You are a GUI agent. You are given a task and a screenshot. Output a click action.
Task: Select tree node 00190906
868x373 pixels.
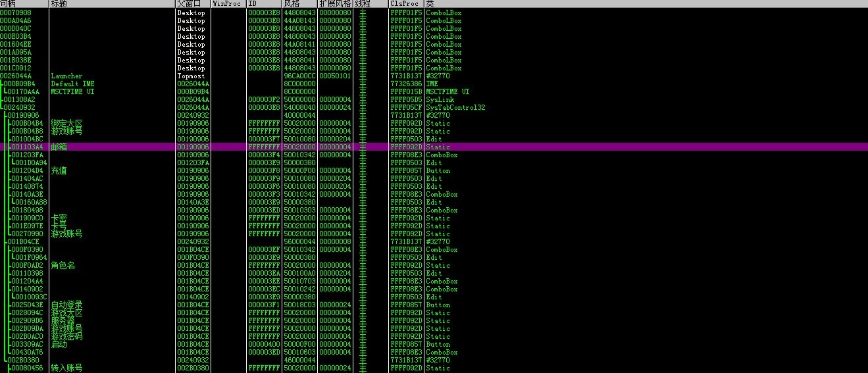[24, 116]
